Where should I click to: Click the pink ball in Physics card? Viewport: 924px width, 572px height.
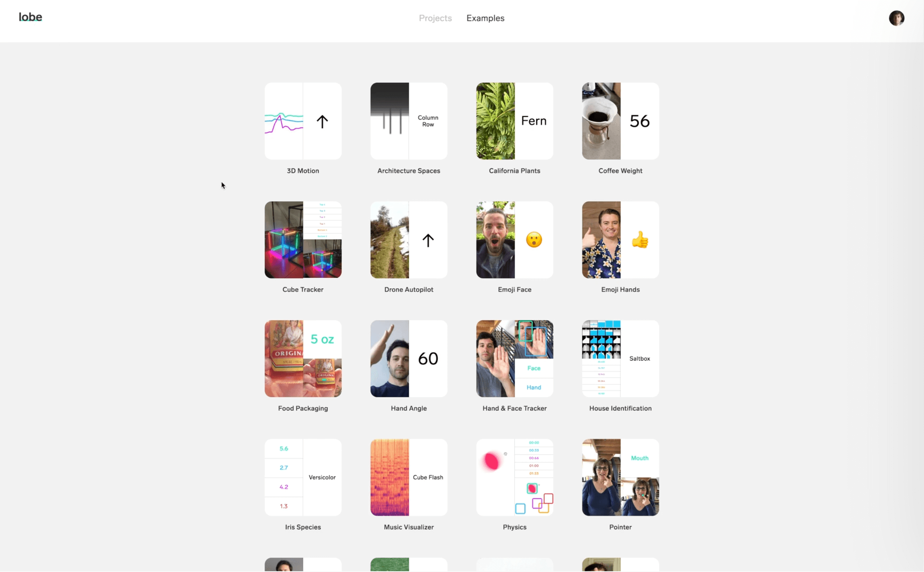click(x=491, y=461)
